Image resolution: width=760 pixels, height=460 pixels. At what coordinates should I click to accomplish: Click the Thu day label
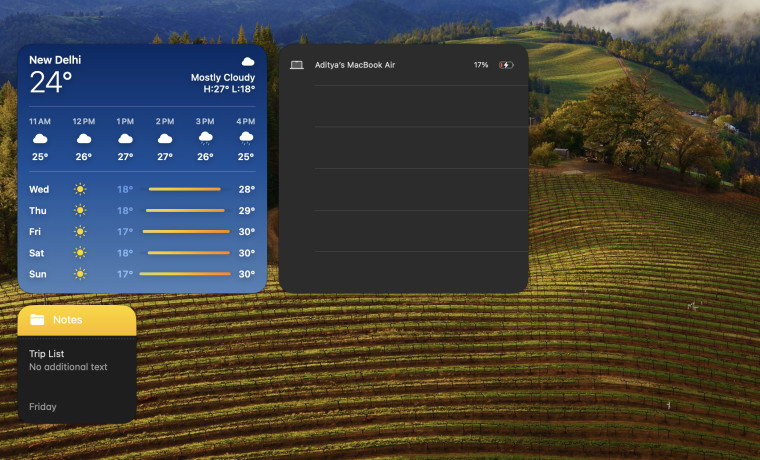pyautogui.click(x=38, y=211)
